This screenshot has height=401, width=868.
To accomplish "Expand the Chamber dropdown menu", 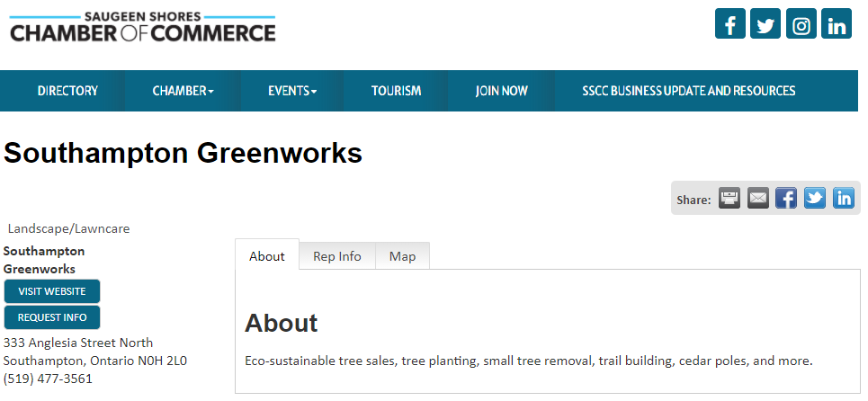I will coord(183,91).
